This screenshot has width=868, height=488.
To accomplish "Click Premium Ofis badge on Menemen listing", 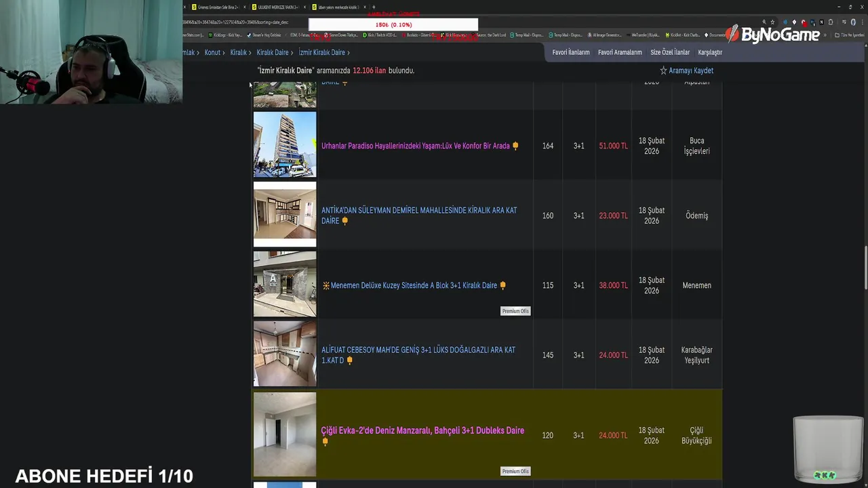I will (515, 311).
